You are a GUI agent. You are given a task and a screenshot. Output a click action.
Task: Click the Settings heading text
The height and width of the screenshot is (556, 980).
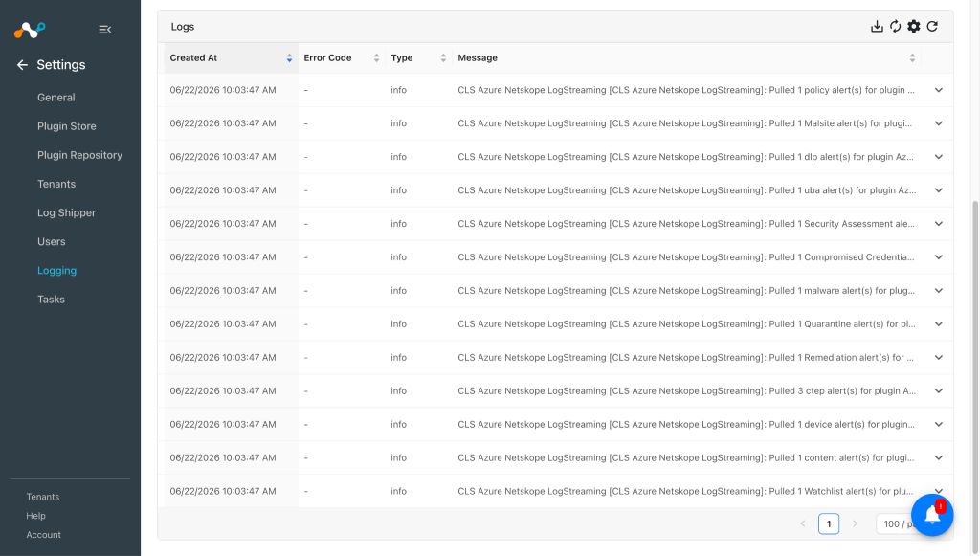61,65
